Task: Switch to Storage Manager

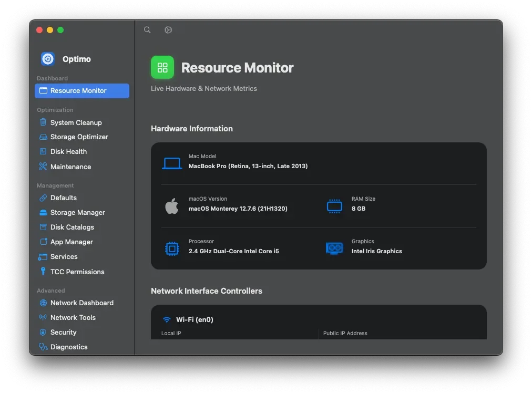Action: pyautogui.click(x=82, y=213)
